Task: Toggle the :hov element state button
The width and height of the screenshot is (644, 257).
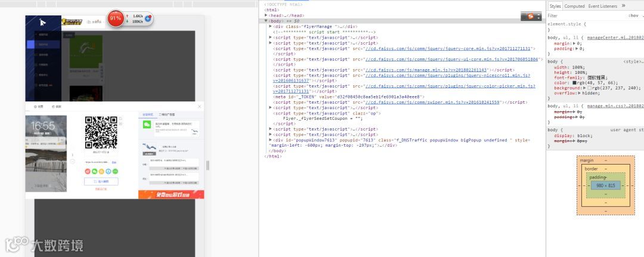Action: [x=633, y=16]
